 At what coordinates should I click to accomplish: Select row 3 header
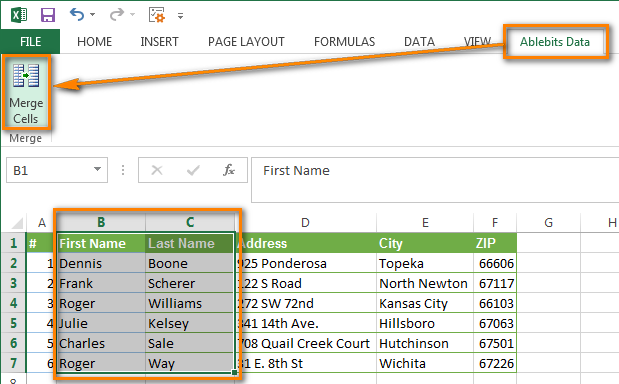(x=13, y=283)
